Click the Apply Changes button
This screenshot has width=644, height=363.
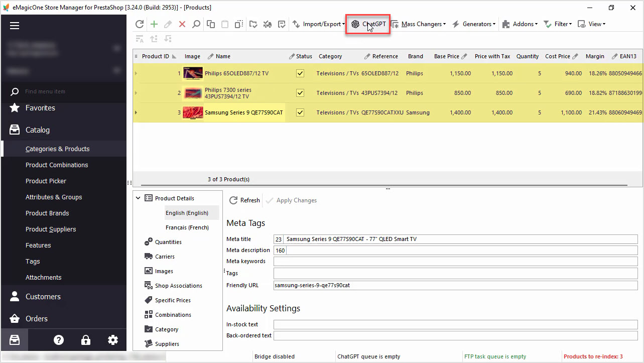[292, 200]
